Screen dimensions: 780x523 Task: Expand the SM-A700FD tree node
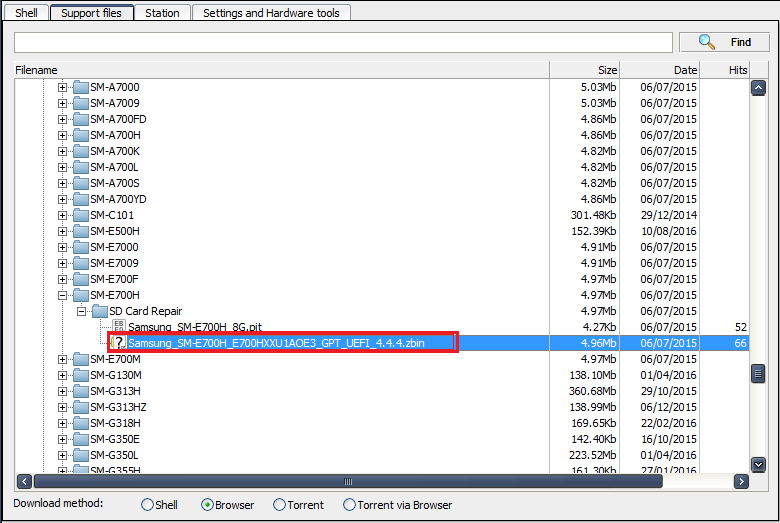[x=62, y=119]
